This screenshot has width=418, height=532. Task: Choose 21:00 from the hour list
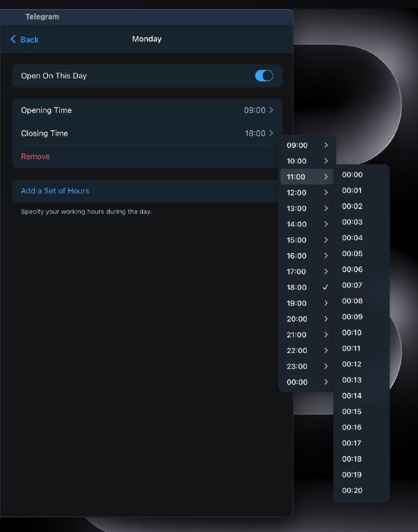tap(307, 334)
